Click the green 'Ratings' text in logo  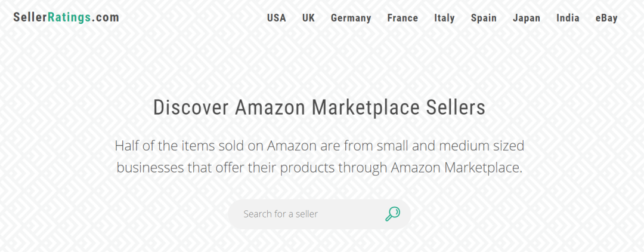pyautogui.click(x=72, y=17)
